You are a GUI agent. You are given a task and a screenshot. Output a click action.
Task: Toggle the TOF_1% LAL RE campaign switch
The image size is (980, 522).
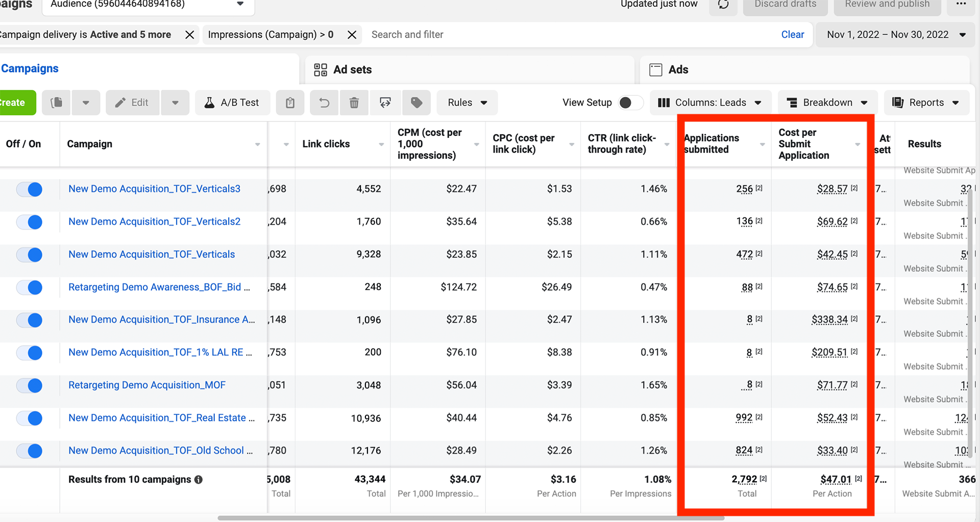tap(29, 353)
